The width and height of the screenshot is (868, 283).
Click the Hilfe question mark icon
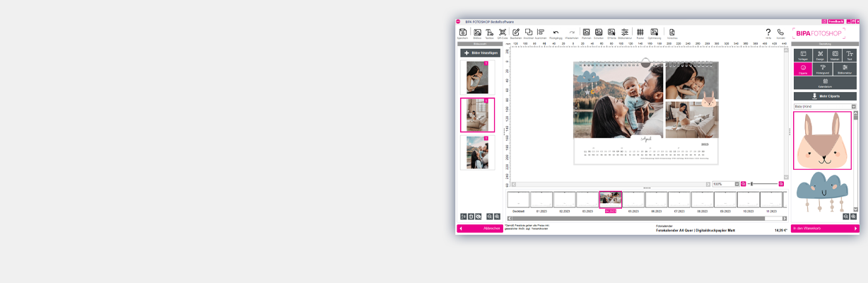coord(768,33)
